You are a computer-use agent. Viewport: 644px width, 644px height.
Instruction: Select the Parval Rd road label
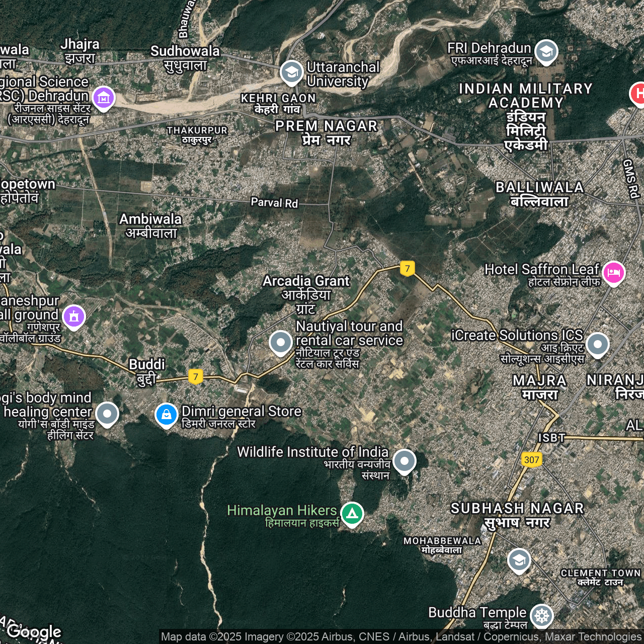pyautogui.click(x=274, y=203)
